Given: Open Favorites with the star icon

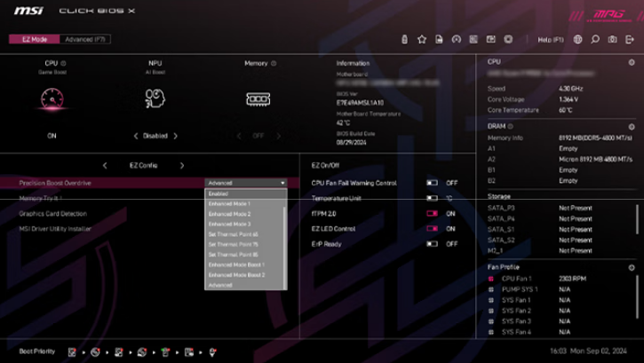Looking at the screenshot, I should pos(422,39).
